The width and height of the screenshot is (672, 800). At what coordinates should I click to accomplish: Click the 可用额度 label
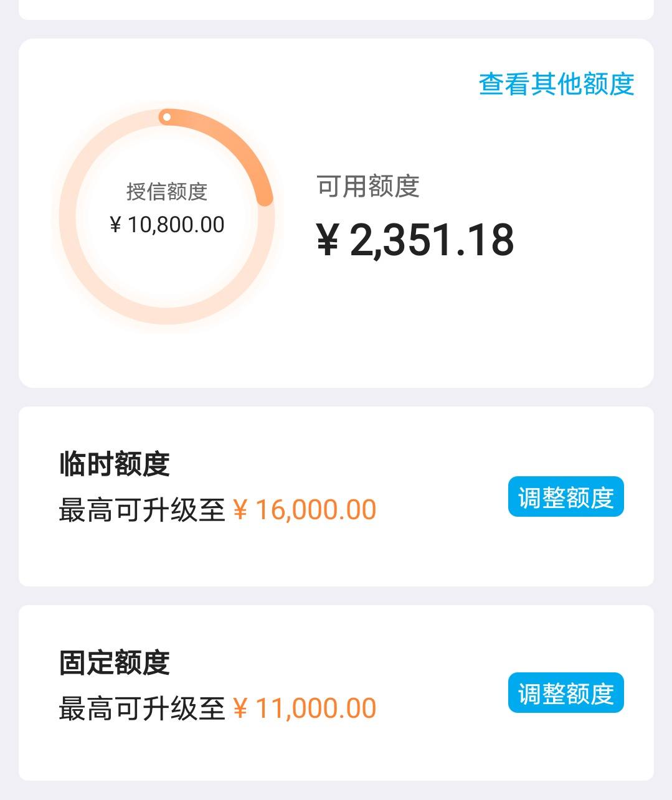point(368,186)
